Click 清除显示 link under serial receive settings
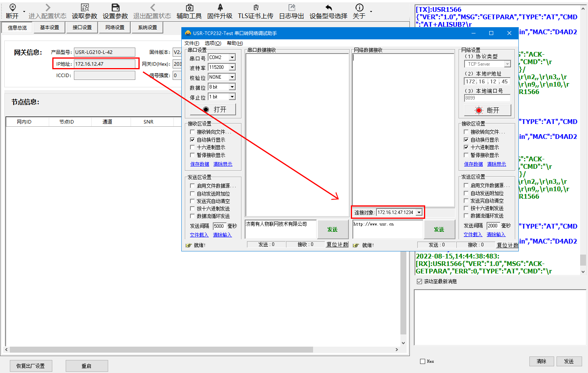The width and height of the screenshot is (588, 373). pyautogui.click(x=223, y=164)
